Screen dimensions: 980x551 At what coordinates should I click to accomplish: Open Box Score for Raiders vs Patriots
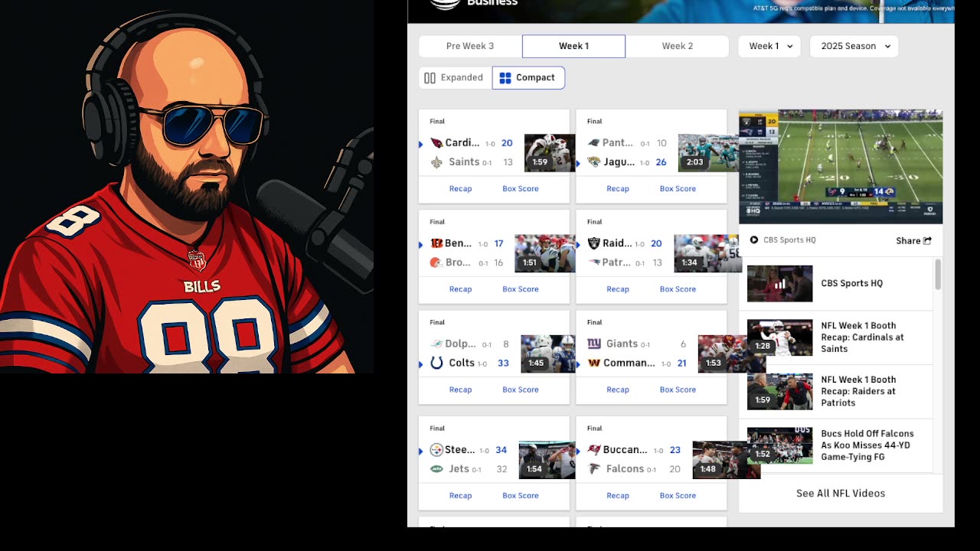point(678,289)
